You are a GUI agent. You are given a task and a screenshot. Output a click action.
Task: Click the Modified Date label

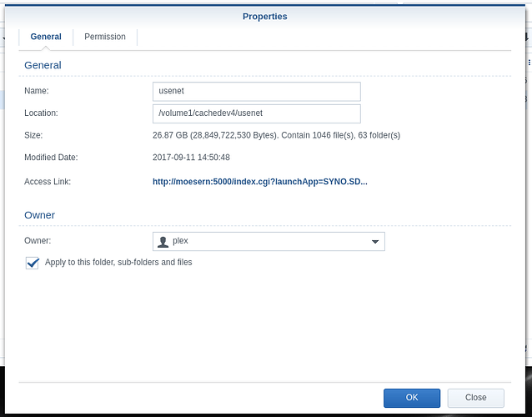click(51, 158)
